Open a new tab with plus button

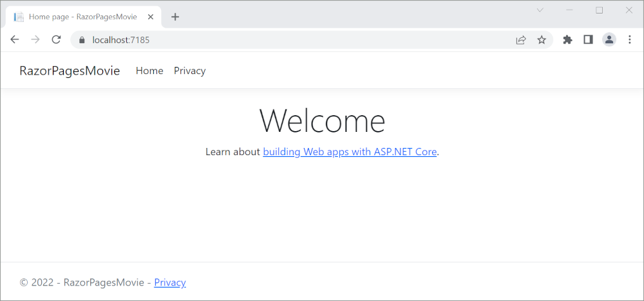click(175, 17)
